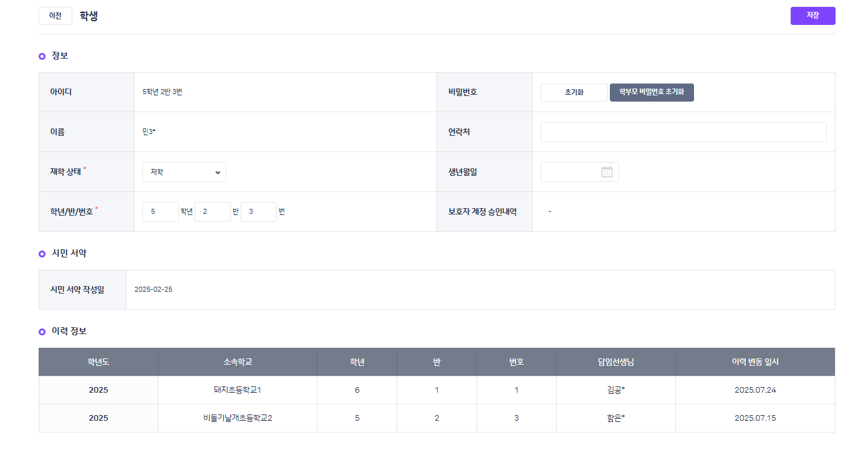Click 학부모 비밀번호 초기화 button
The width and height of the screenshot is (868, 455).
point(652,92)
